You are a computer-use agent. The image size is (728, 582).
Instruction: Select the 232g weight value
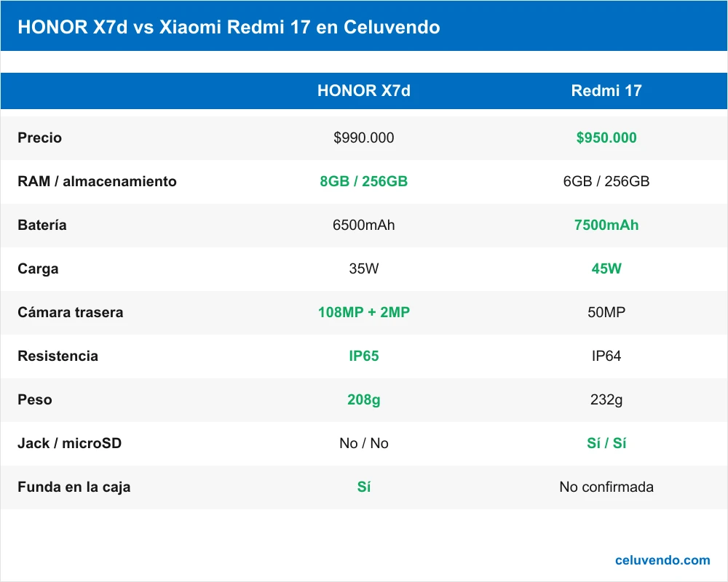[606, 399]
